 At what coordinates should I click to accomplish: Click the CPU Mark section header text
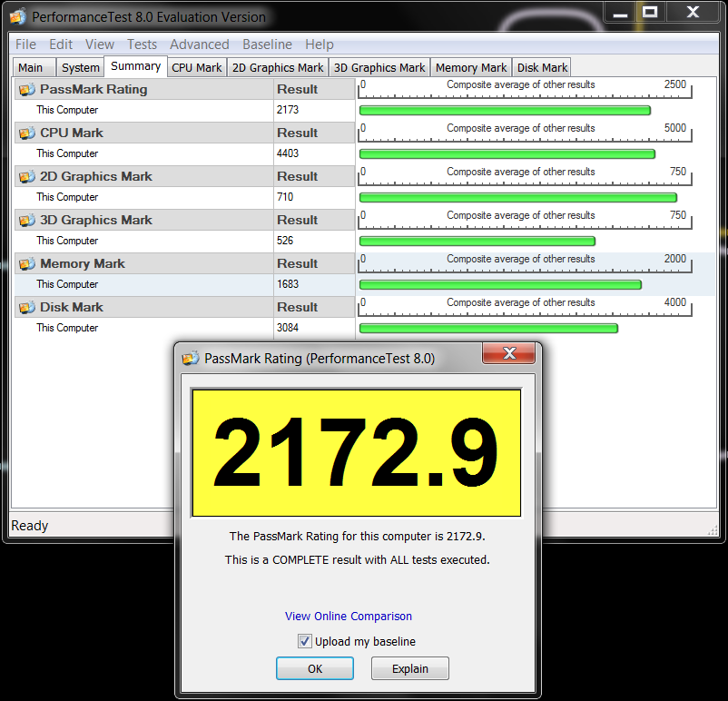click(72, 133)
